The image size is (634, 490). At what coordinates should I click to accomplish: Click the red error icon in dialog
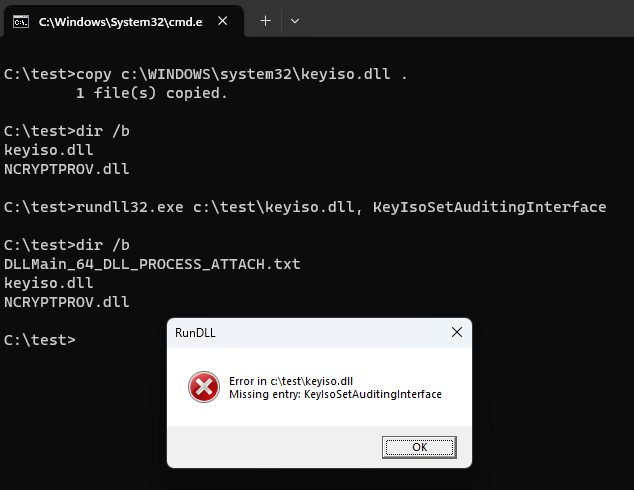(x=204, y=387)
